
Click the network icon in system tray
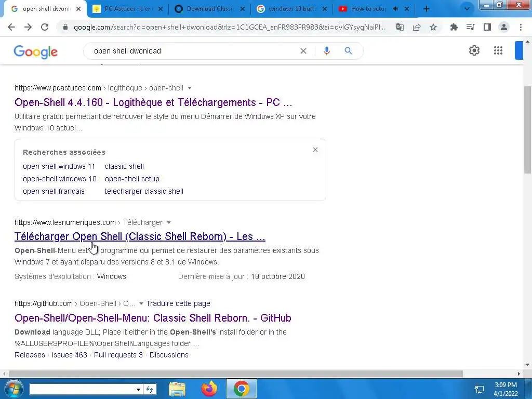point(480,389)
